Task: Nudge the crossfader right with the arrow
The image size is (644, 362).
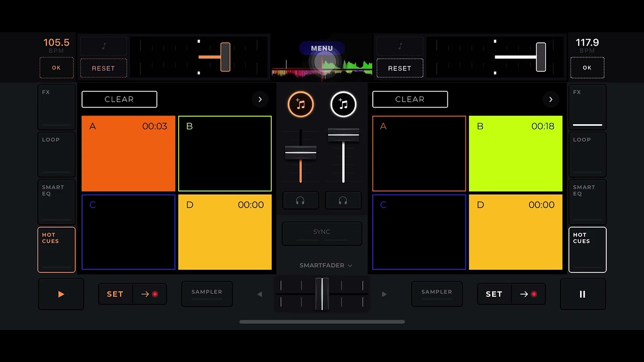Action: pyautogui.click(x=384, y=294)
